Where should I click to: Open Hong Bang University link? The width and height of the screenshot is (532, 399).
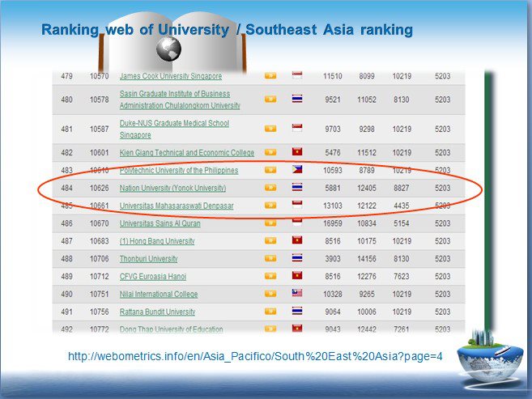tap(157, 241)
